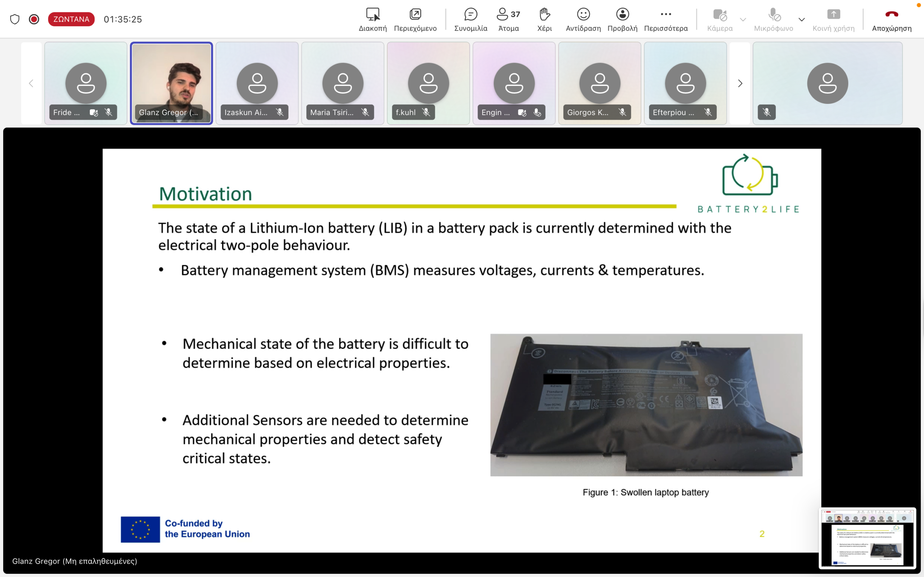Expand camera options dropdown arrow
This screenshot has width=924, height=577.
tap(743, 19)
